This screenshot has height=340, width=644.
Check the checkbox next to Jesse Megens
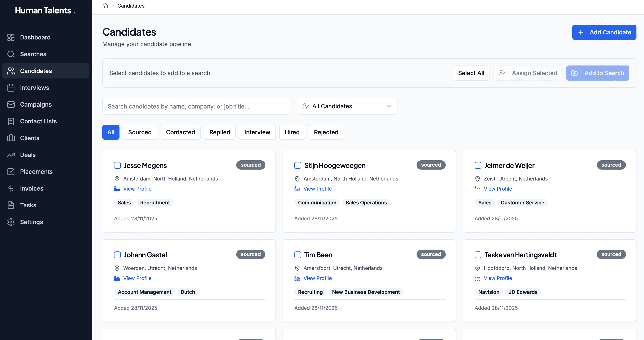coord(117,165)
